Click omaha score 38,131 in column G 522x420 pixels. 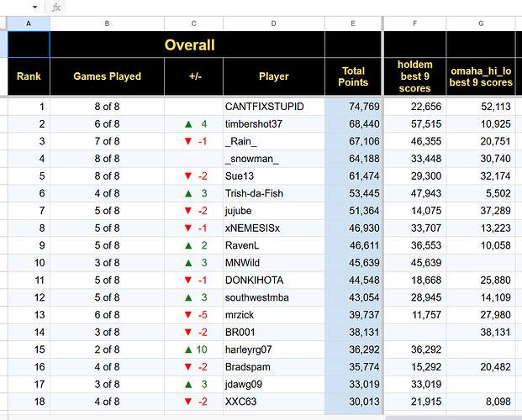coord(481,332)
